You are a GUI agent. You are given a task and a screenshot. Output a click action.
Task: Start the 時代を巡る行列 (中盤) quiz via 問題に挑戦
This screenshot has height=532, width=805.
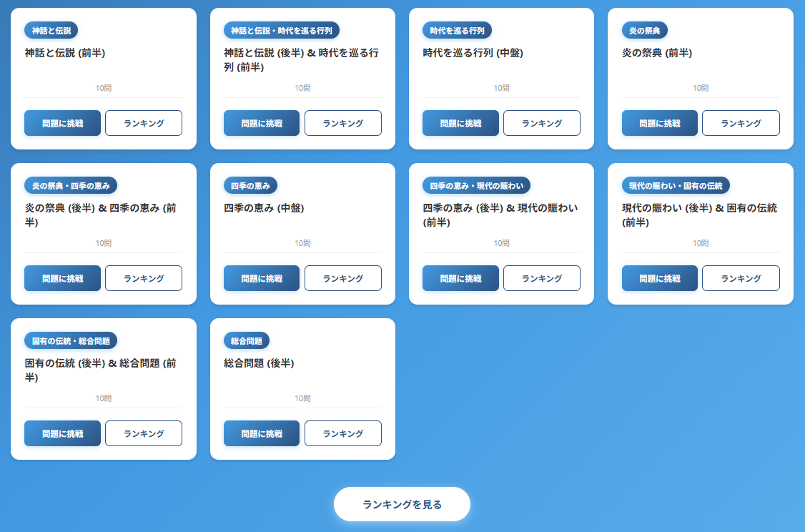[460, 123]
